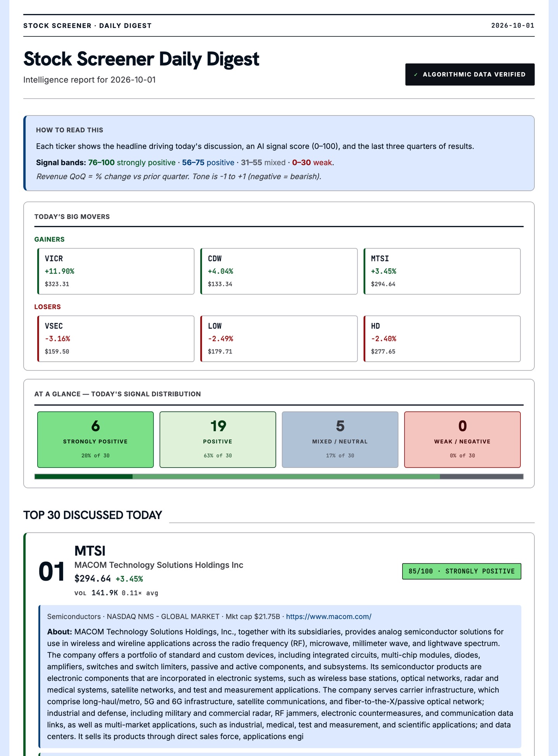558x756 pixels.
Task: Click the rank number 01
Action: coord(52,572)
